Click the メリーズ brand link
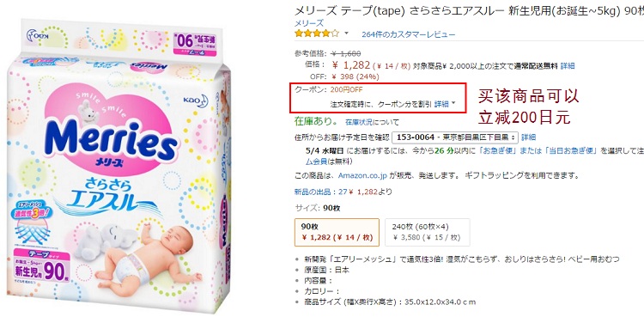The height and width of the screenshot is (323, 644). tap(309, 23)
